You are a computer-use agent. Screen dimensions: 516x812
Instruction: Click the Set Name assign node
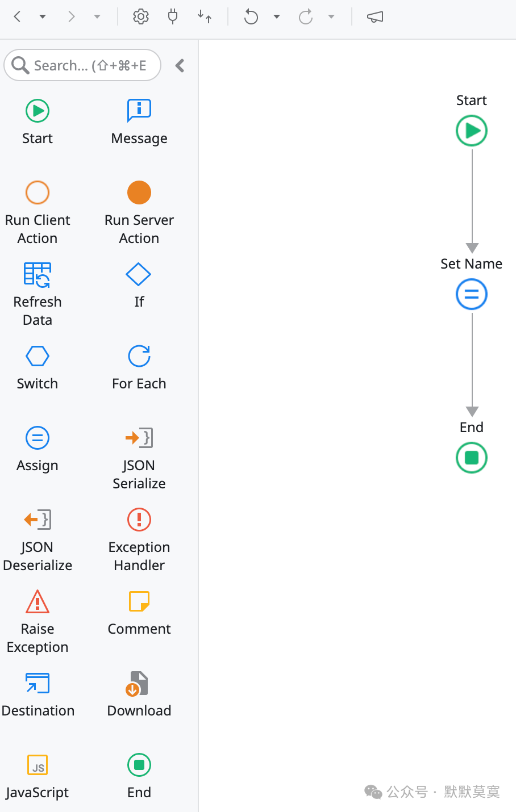click(x=472, y=294)
